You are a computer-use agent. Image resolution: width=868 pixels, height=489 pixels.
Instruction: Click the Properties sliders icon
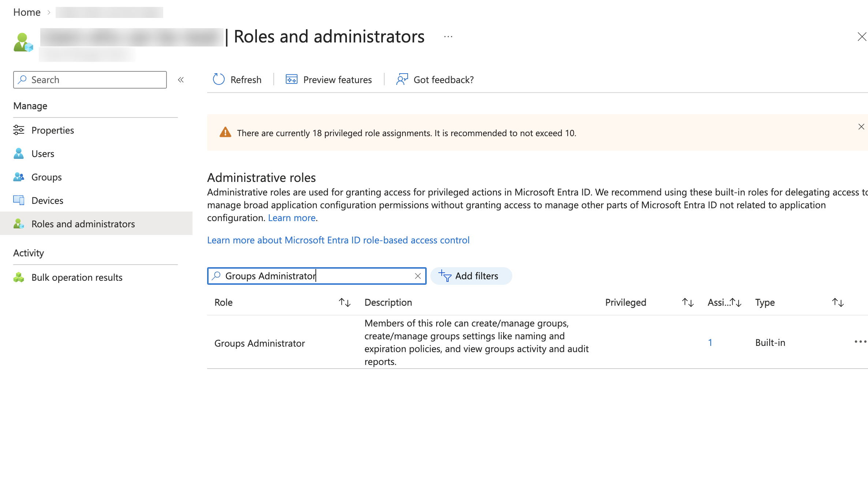click(x=19, y=130)
